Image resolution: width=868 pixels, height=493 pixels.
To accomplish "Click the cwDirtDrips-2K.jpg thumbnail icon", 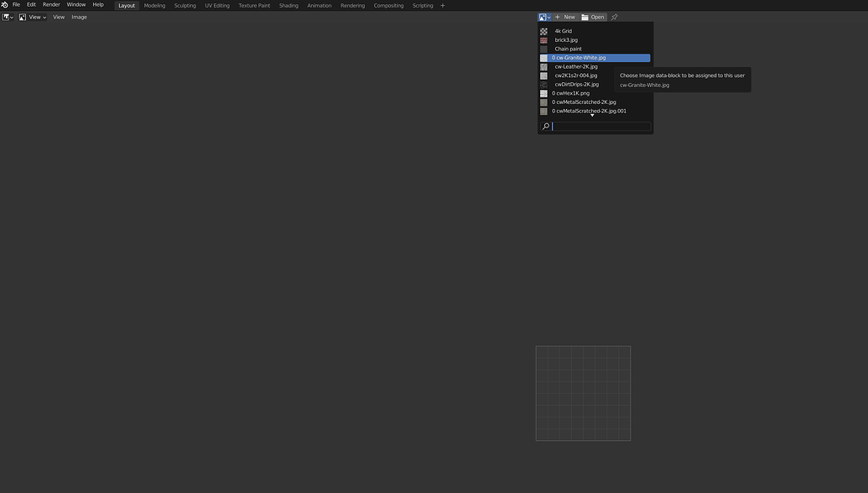I will tap(543, 85).
